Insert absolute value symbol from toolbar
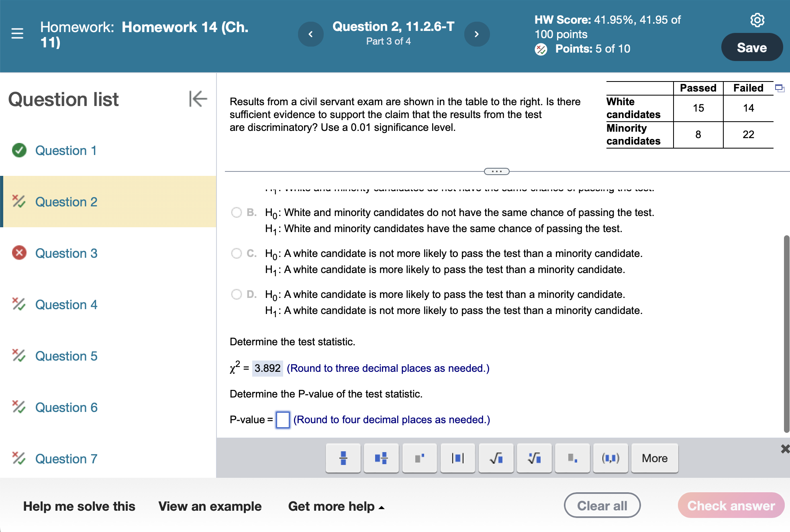 [457, 458]
